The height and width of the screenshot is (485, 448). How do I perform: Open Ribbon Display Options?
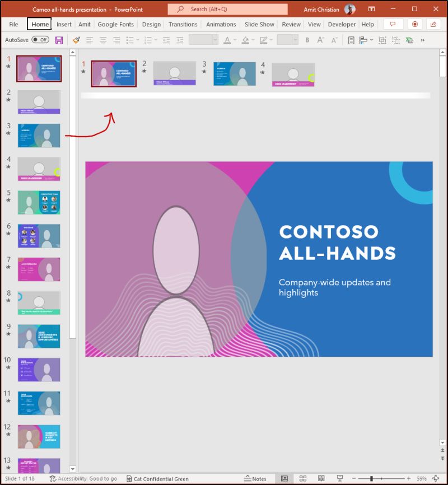[x=371, y=9]
